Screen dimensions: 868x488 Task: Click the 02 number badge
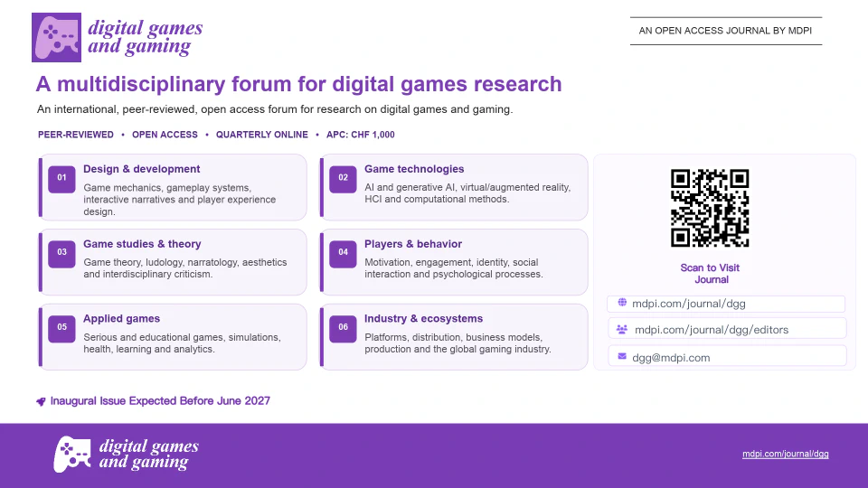[x=344, y=178]
